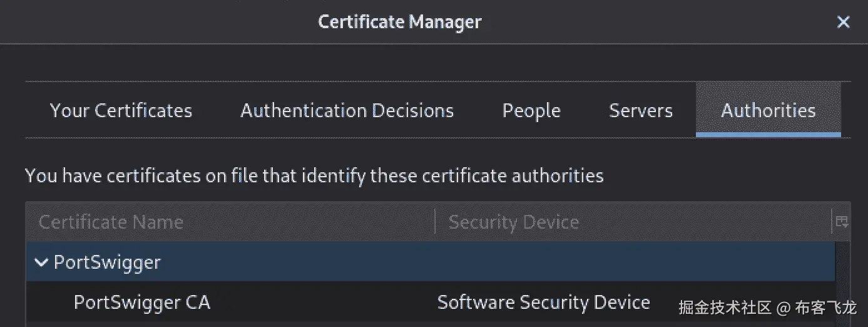The height and width of the screenshot is (327, 868).
Task: Sort by Certificate Name column header
Action: point(111,222)
